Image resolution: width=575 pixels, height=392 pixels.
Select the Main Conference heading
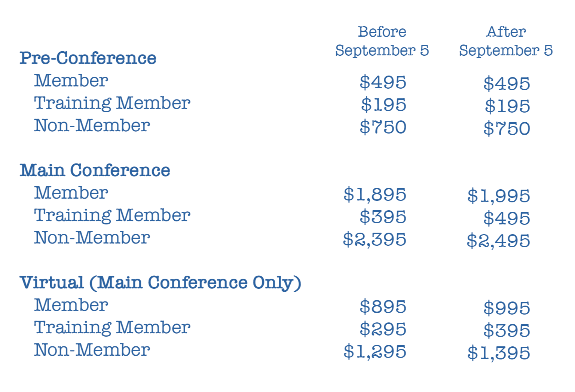point(95,170)
